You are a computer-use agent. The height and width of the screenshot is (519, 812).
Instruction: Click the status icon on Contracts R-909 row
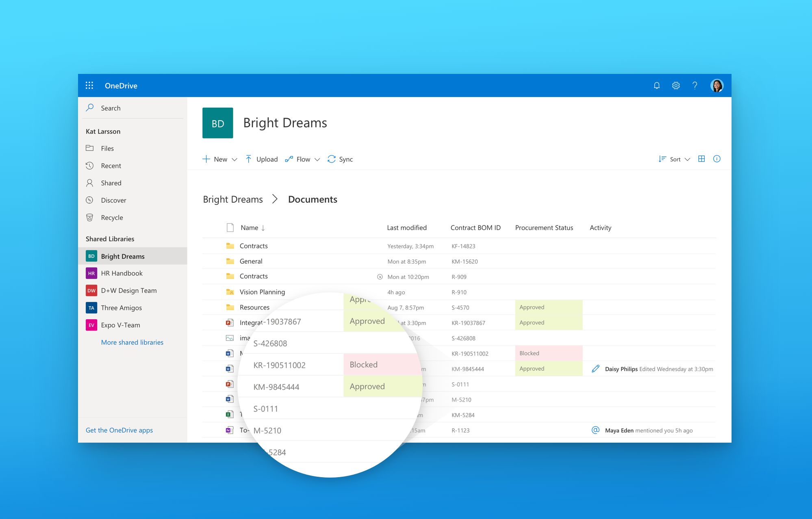click(x=380, y=277)
